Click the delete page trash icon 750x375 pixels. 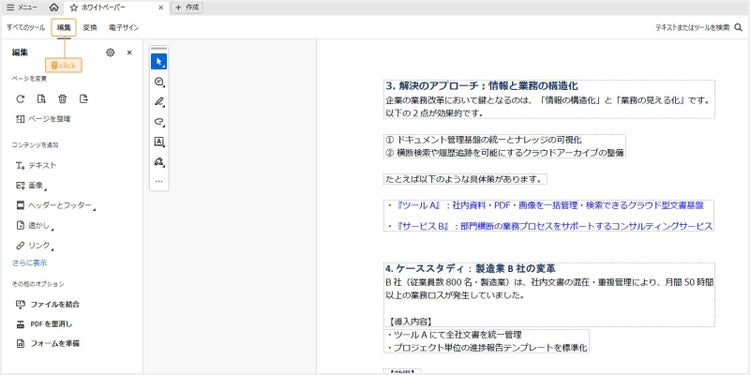[62, 99]
